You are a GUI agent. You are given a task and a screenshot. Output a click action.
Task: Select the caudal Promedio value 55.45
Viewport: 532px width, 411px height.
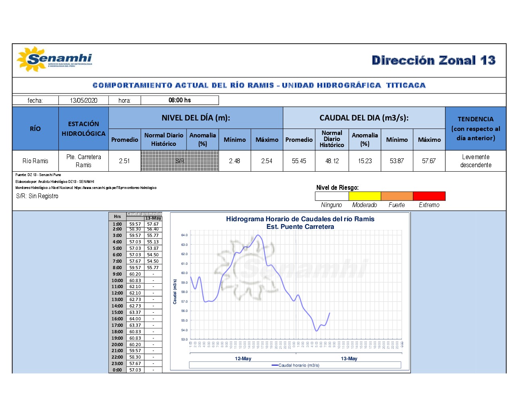coord(299,161)
